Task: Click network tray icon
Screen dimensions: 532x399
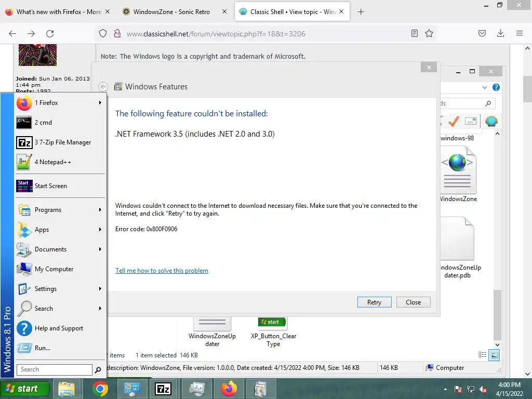Action: (471, 389)
